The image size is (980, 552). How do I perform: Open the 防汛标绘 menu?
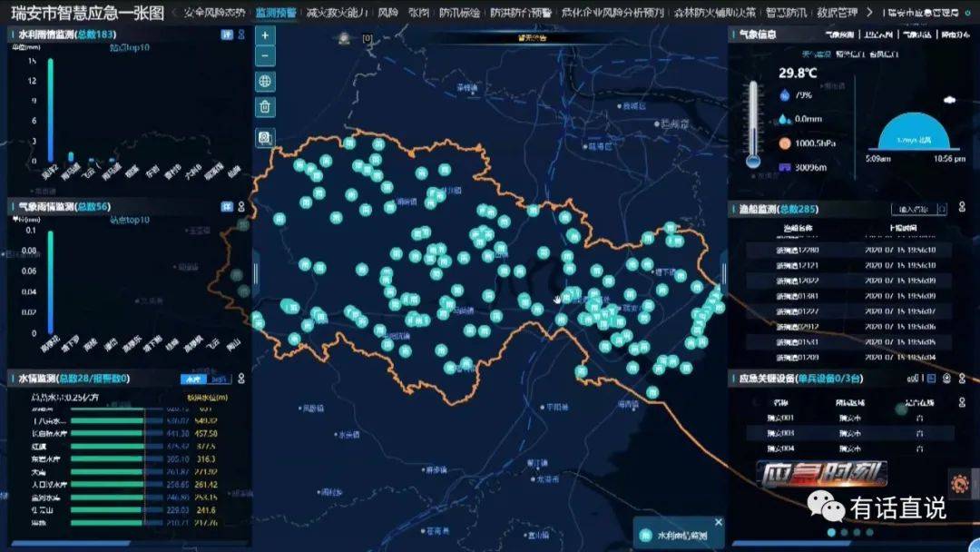click(459, 13)
